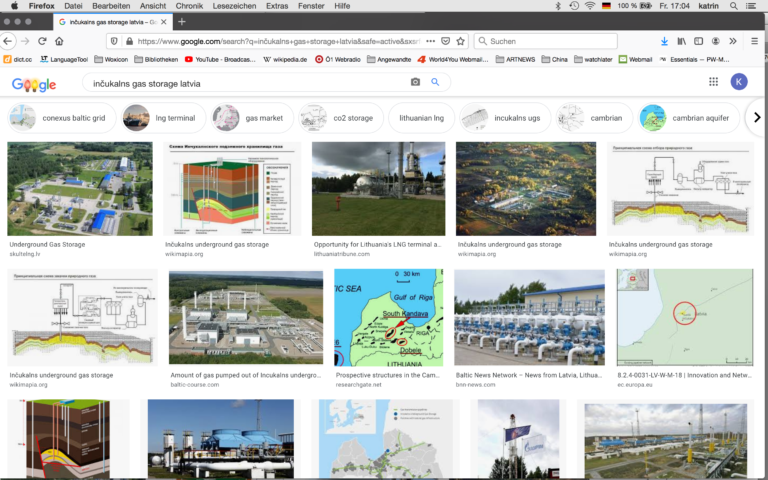
Task: Click the tracking protection shield icon
Action: point(114,42)
